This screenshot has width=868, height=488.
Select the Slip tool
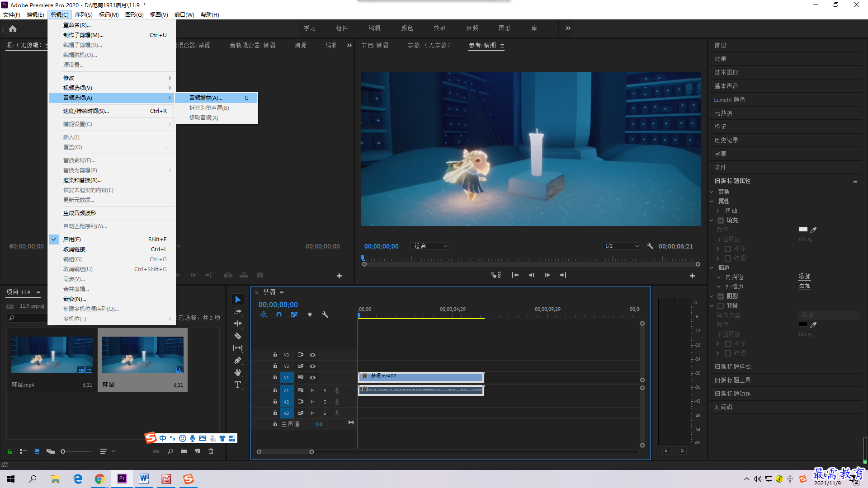238,348
